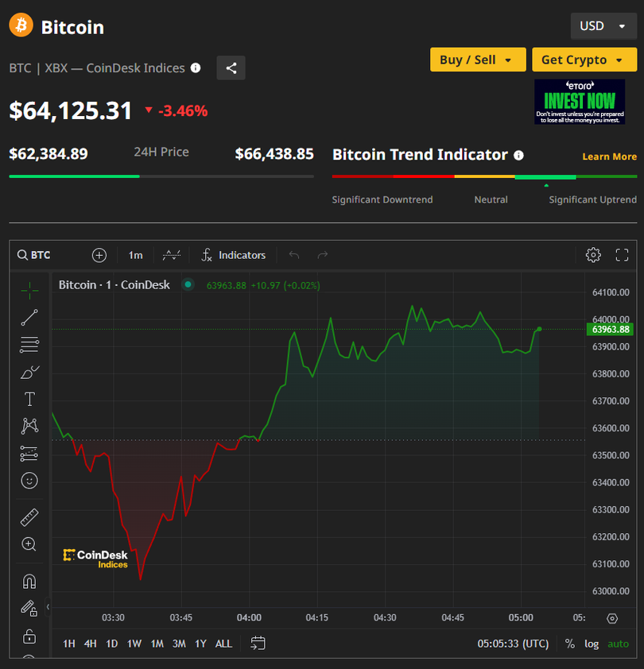Select the ruler measure tool
Screen dimensions: 644x669
pos(29,517)
